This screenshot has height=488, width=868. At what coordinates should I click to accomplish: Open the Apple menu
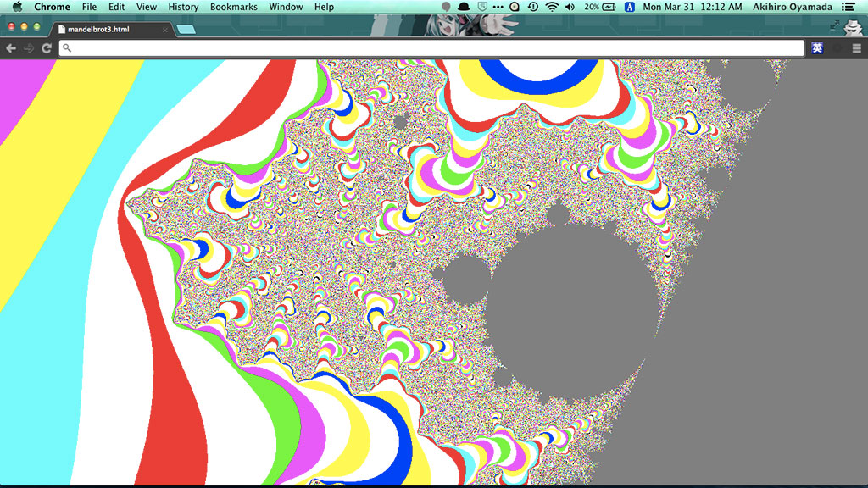[17, 7]
